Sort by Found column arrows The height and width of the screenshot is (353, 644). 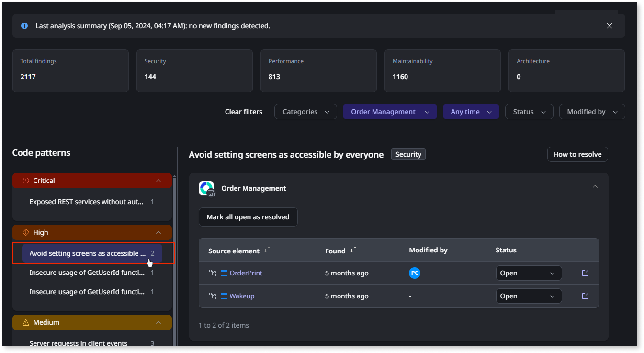tap(353, 250)
